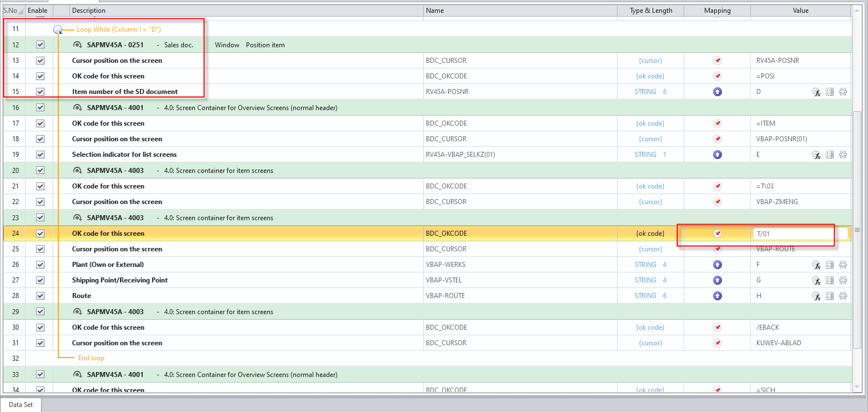Click the S.No column sort triangle
Screen dimensions: 868x412
pyautogui.click(x=21, y=11)
